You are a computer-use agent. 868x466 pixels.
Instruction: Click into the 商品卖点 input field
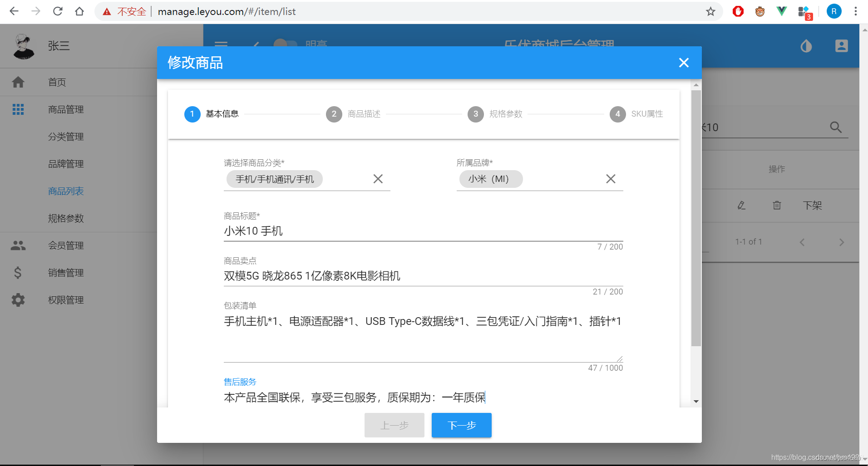point(423,276)
